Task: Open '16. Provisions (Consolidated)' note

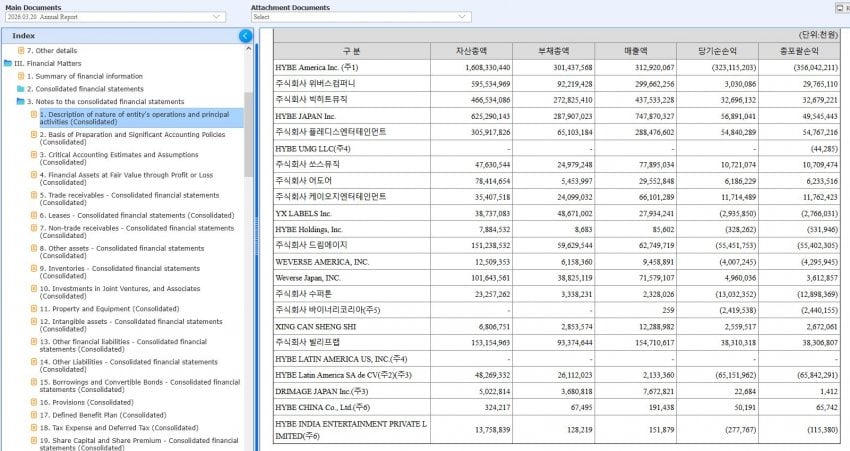Action: pos(87,402)
